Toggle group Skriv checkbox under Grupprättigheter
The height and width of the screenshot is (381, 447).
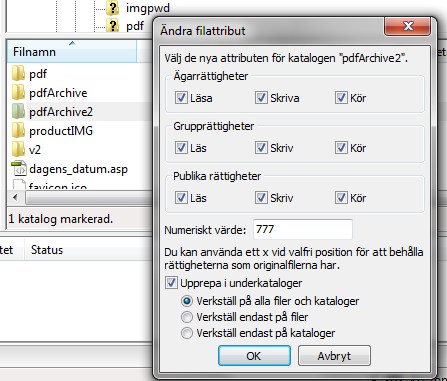[x=261, y=148]
